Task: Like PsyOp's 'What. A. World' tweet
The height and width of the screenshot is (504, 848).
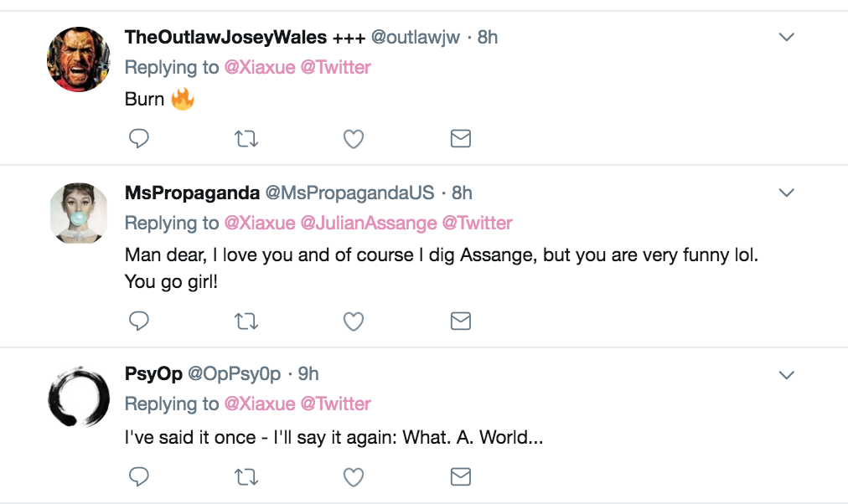Action: point(354,477)
